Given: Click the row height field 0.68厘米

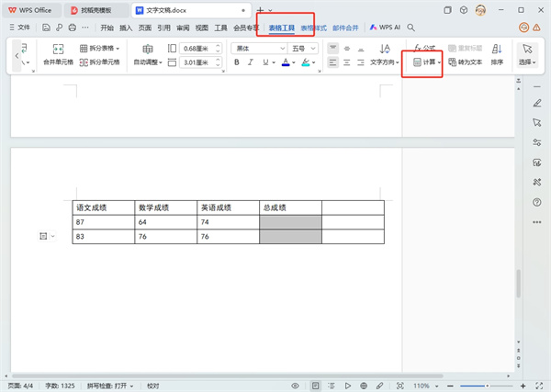Looking at the screenshot, I should (x=200, y=48).
